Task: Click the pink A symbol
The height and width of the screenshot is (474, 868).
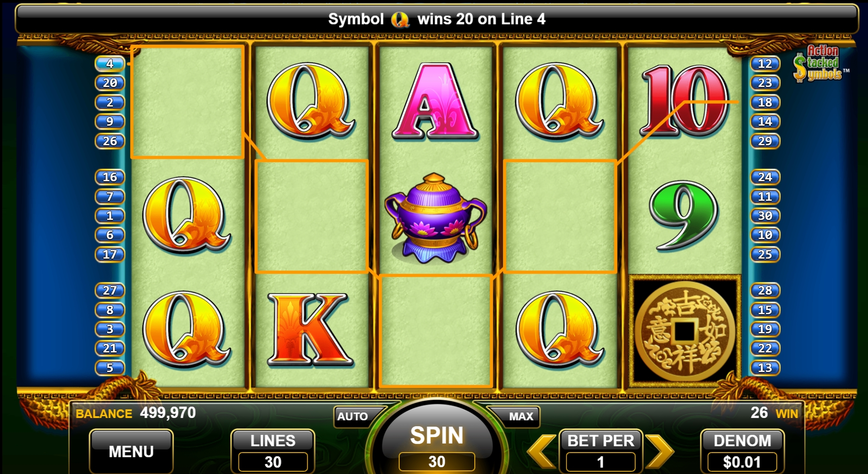Action: 435,101
